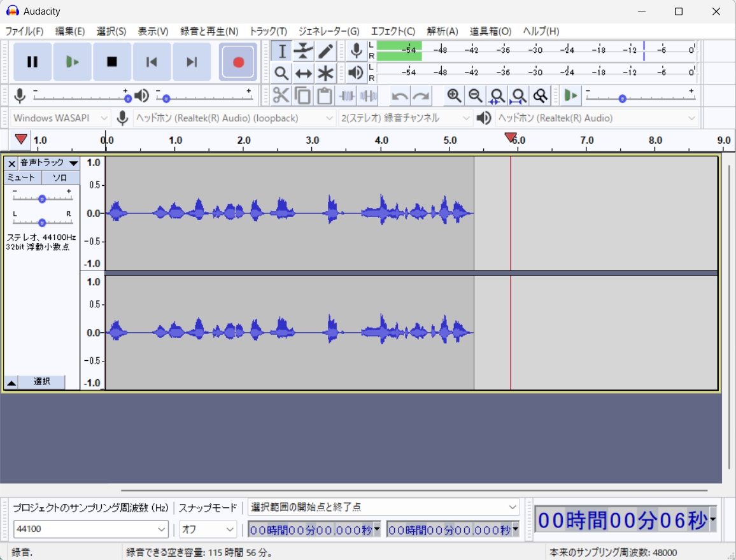
Task: Toggle ミュート on the 音声トラック track
Action: [21, 178]
